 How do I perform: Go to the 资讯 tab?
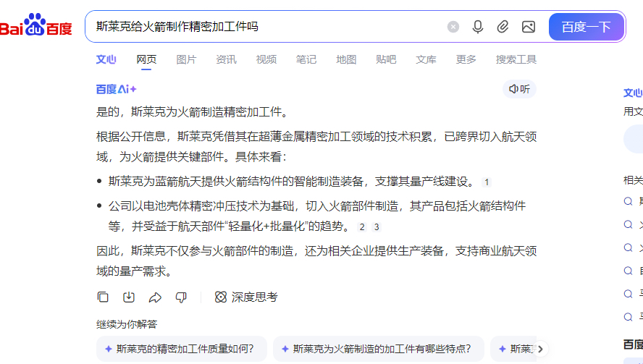click(227, 59)
